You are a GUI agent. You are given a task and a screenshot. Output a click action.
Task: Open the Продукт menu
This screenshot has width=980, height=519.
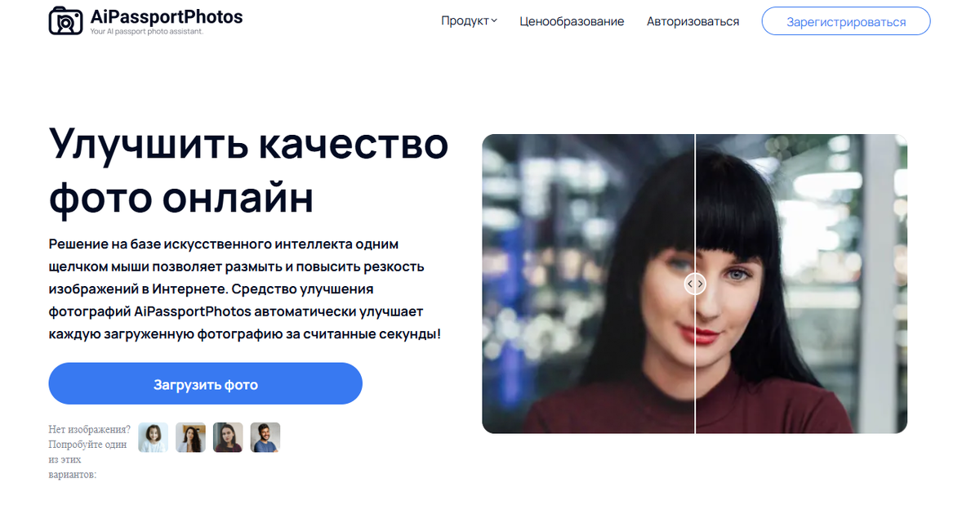pyautogui.click(x=469, y=21)
